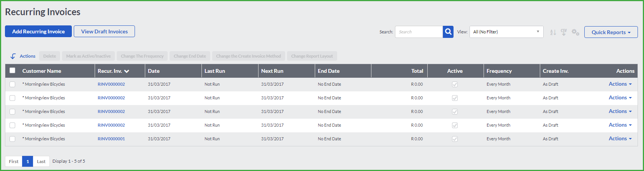Click the Delete bulk action

pyautogui.click(x=49, y=56)
